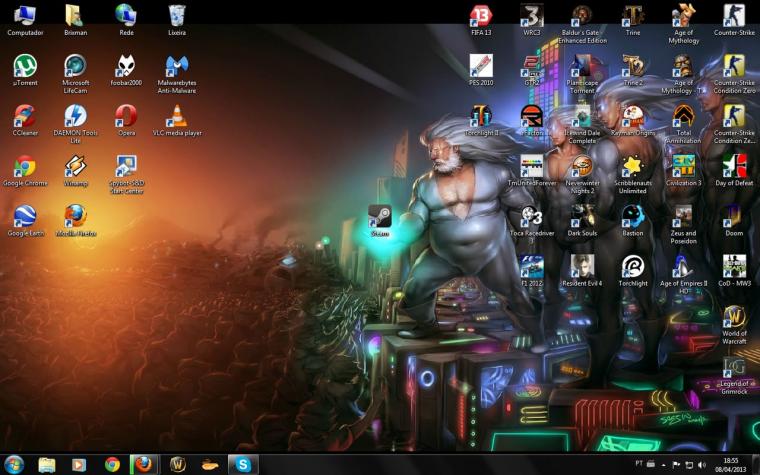Select the F1 2012 shortcut
The height and width of the screenshot is (475, 760).
[x=532, y=270]
